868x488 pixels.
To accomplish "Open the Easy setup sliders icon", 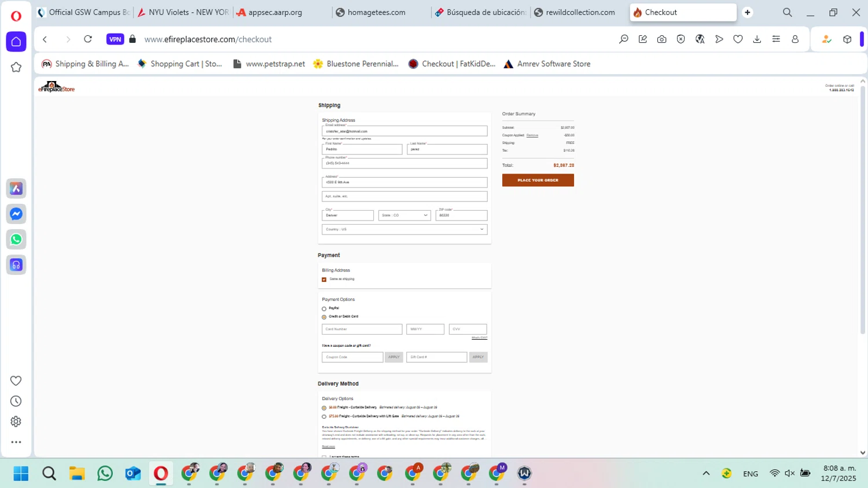I will (776, 39).
